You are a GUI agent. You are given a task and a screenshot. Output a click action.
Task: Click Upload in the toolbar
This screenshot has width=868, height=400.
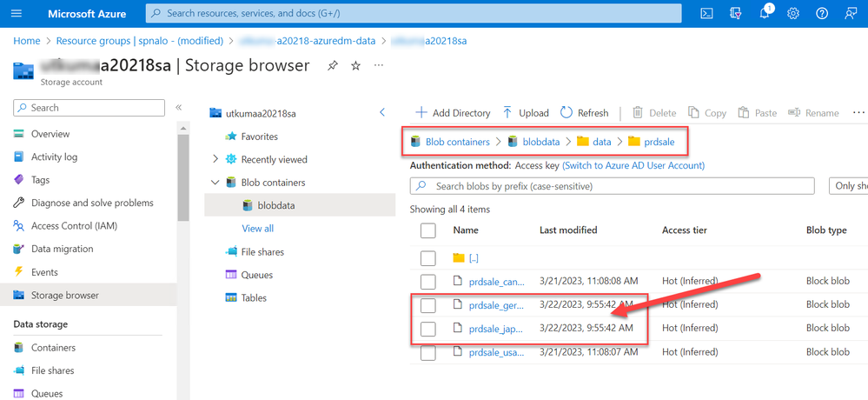[526, 113]
